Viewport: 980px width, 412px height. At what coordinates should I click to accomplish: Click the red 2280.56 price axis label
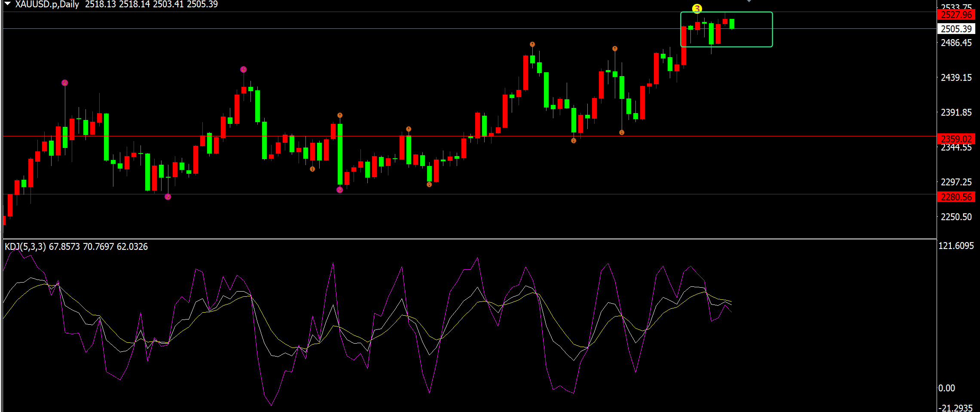(x=956, y=197)
